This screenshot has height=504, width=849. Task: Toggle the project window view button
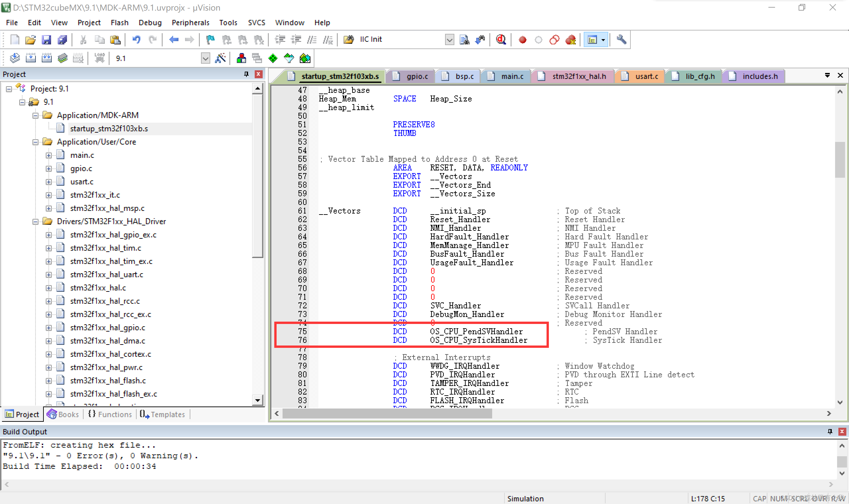click(x=592, y=40)
